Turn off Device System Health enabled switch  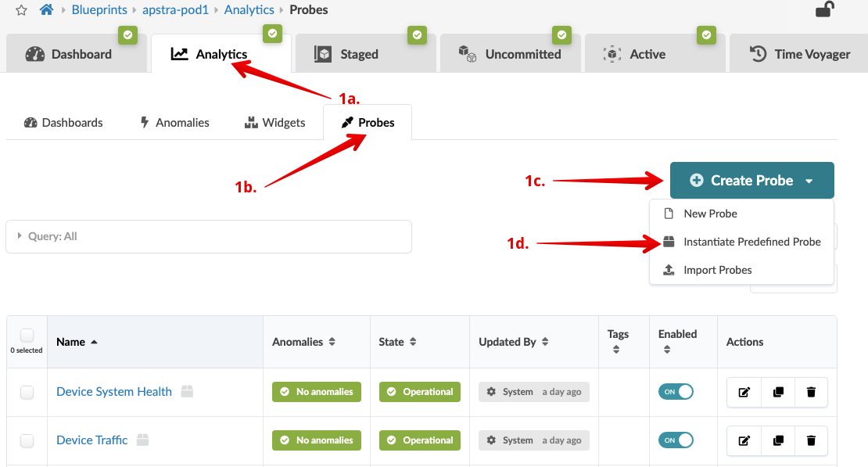(676, 392)
